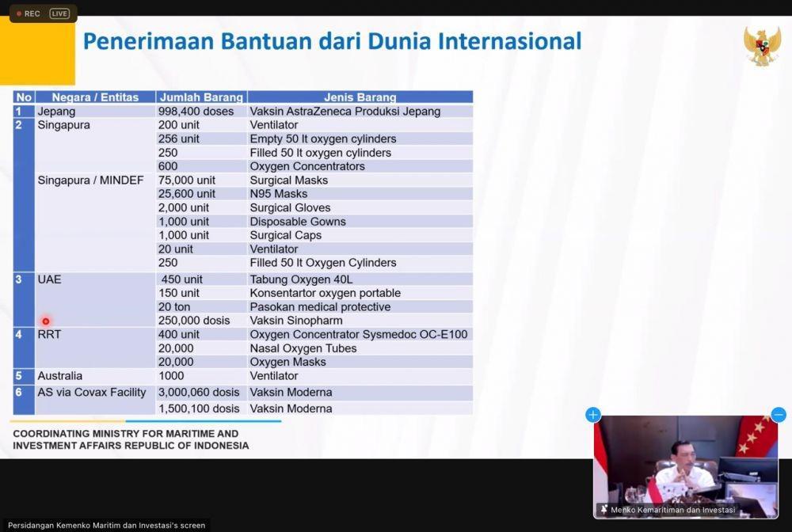This screenshot has width=792, height=532.
Task: Click the slide title "Penerimaan Bantuan dari Dunia Internasional"
Action: (332, 41)
